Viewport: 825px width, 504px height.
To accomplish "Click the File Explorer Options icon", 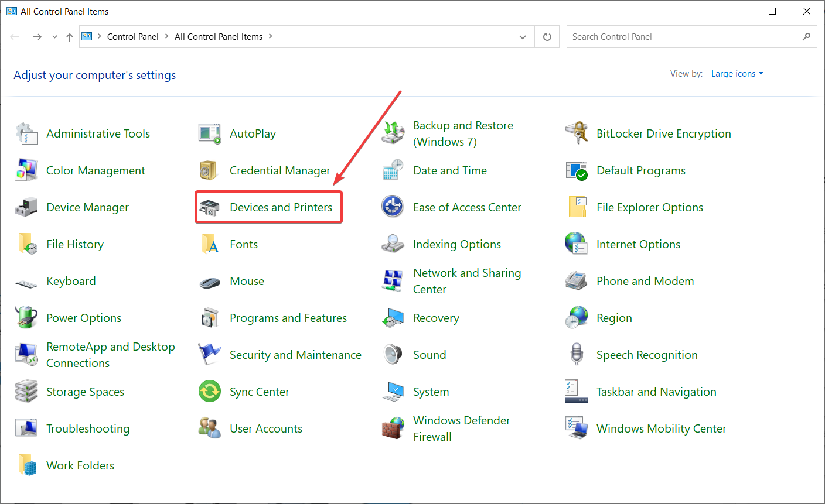I will [x=577, y=207].
